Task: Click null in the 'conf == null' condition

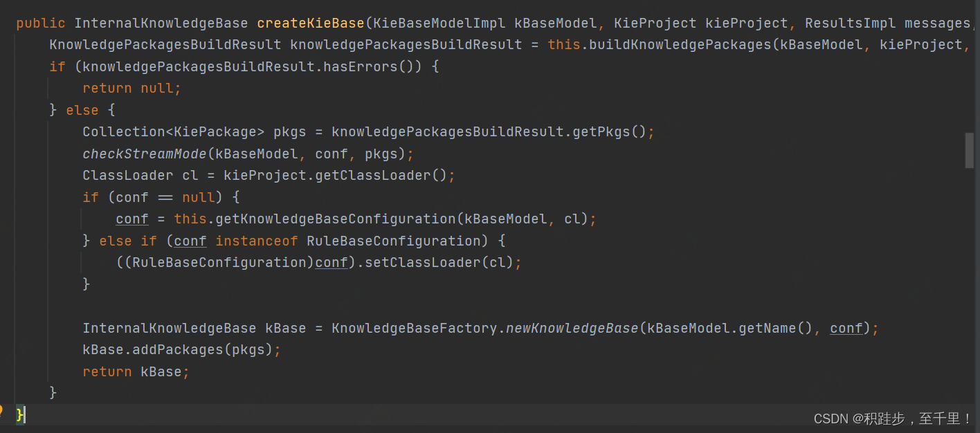Action: pyautogui.click(x=199, y=198)
